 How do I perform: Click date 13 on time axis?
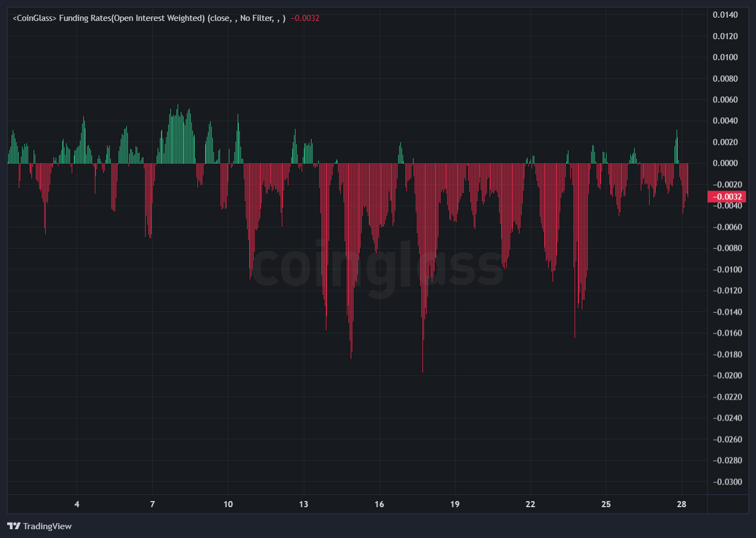[304, 505]
